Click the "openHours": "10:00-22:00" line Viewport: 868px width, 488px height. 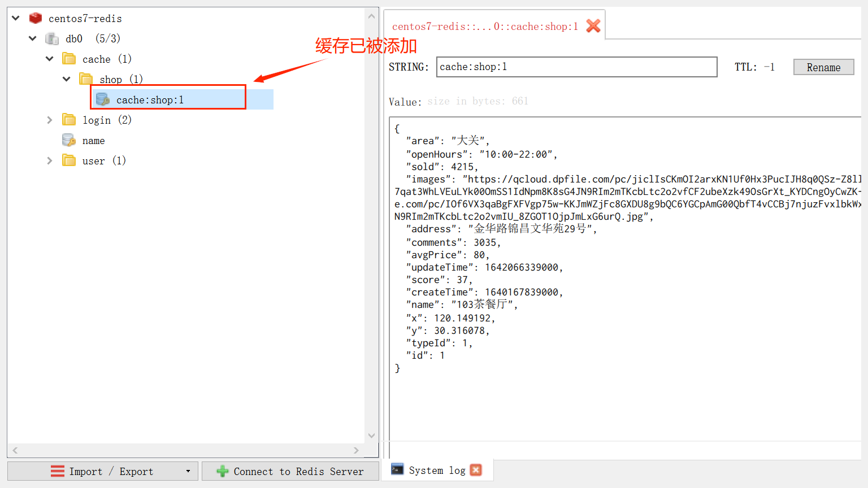click(x=481, y=154)
